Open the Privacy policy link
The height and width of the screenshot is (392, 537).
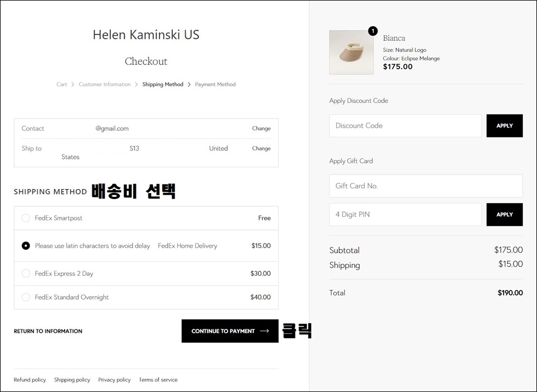[114, 380]
